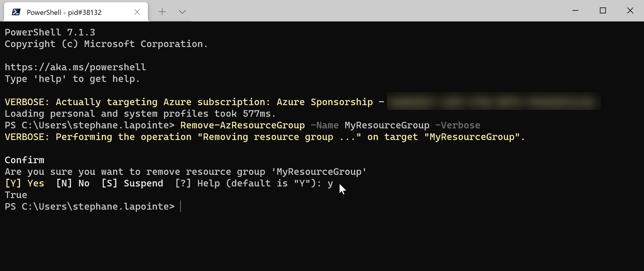Switch focus to the active terminal tab
The height and width of the screenshot is (271, 644).
64,12
